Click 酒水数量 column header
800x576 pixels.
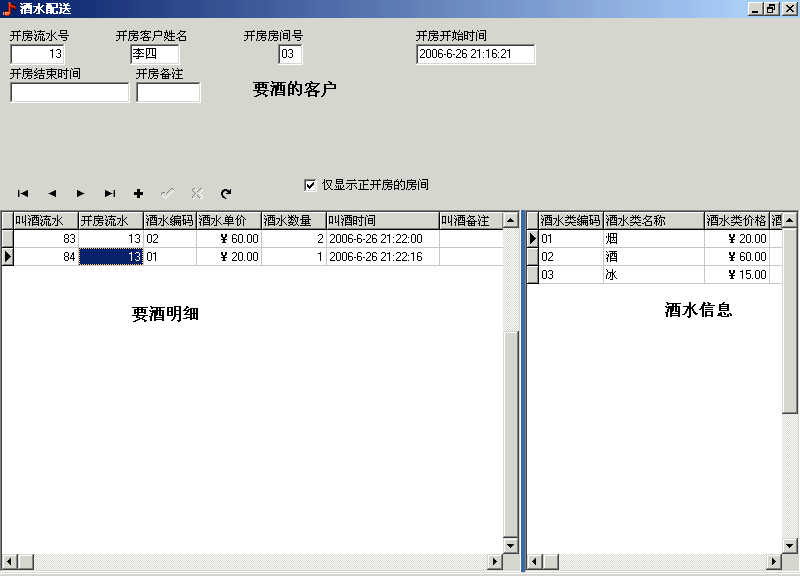click(x=293, y=220)
